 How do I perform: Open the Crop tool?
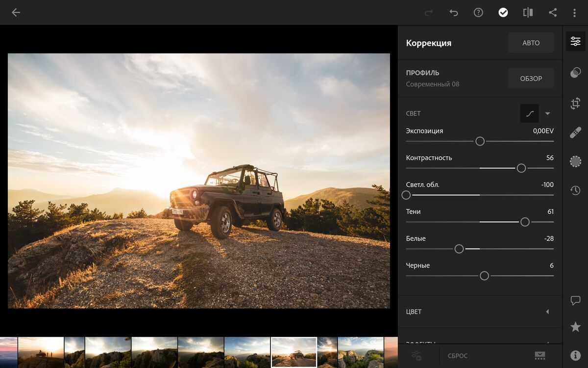576,104
